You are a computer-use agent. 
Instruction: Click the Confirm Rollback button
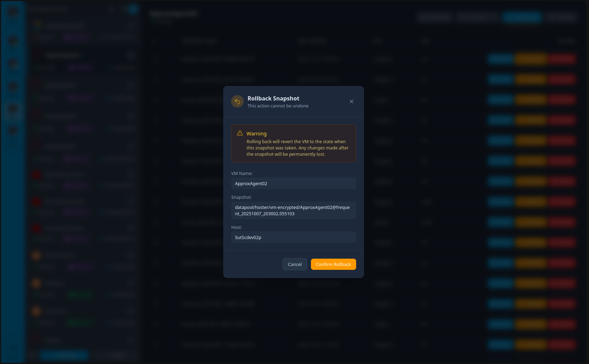coord(333,264)
